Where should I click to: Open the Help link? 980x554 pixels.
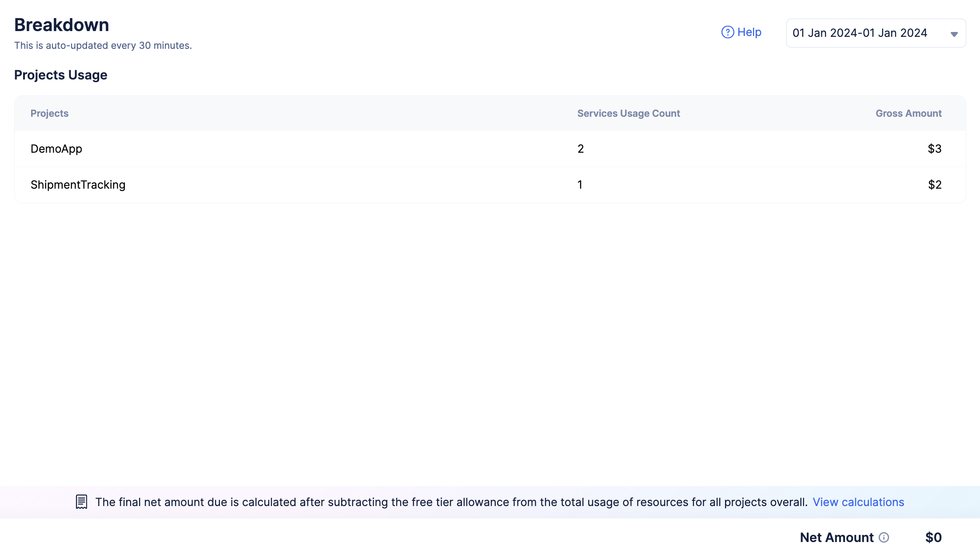pyautogui.click(x=741, y=32)
